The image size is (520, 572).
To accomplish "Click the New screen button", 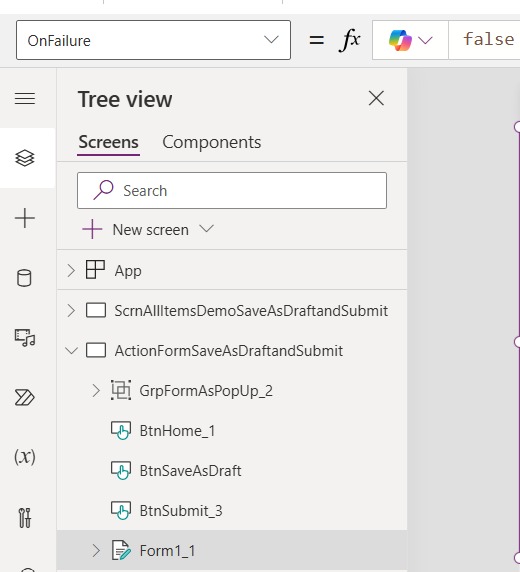I will click(147, 230).
